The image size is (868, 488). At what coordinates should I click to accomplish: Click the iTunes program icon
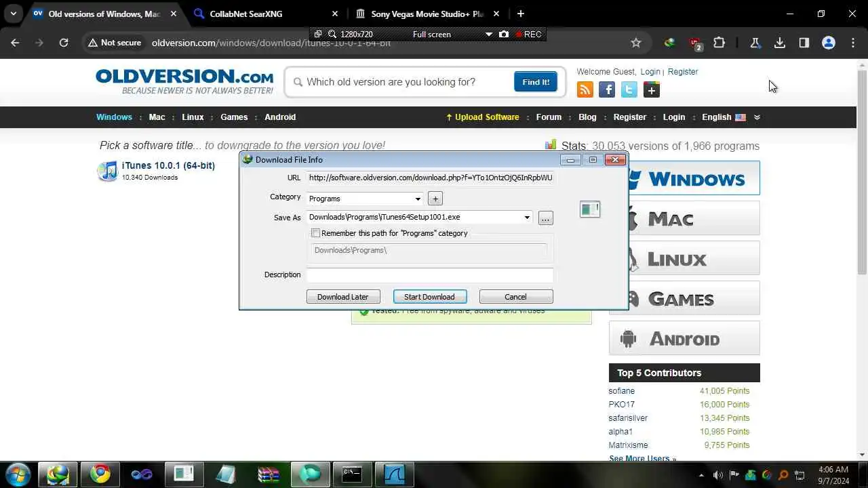click(x=107, y=171)
